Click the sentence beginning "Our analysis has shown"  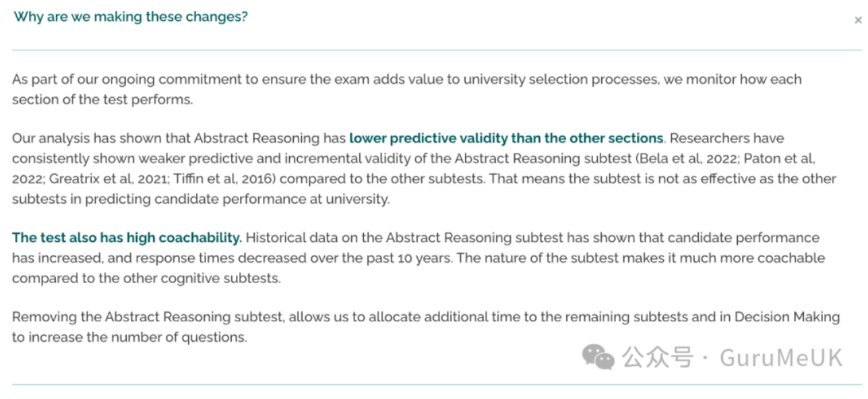pos(338,138)
